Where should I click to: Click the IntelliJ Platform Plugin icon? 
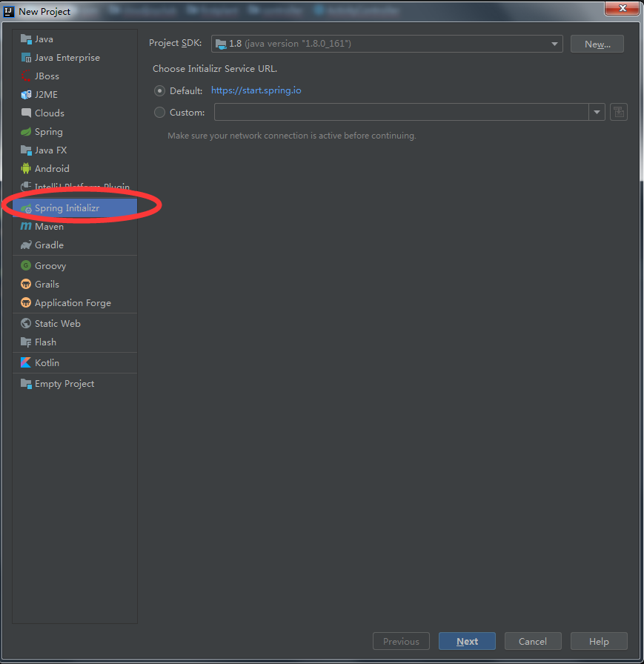tap(26, 186)
